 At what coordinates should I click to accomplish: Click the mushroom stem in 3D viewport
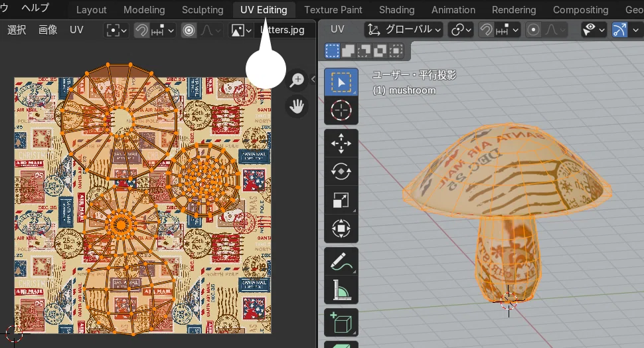click(508, 258)
